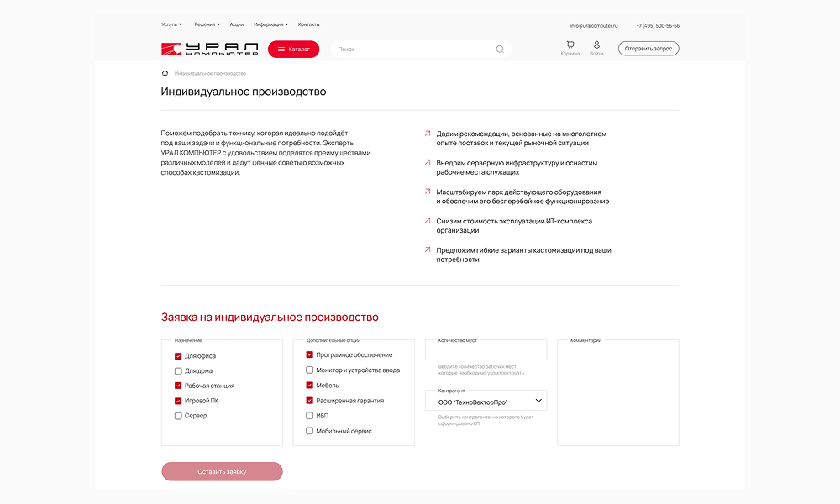Expand the Услуги dropdown menu

[171, 24]
